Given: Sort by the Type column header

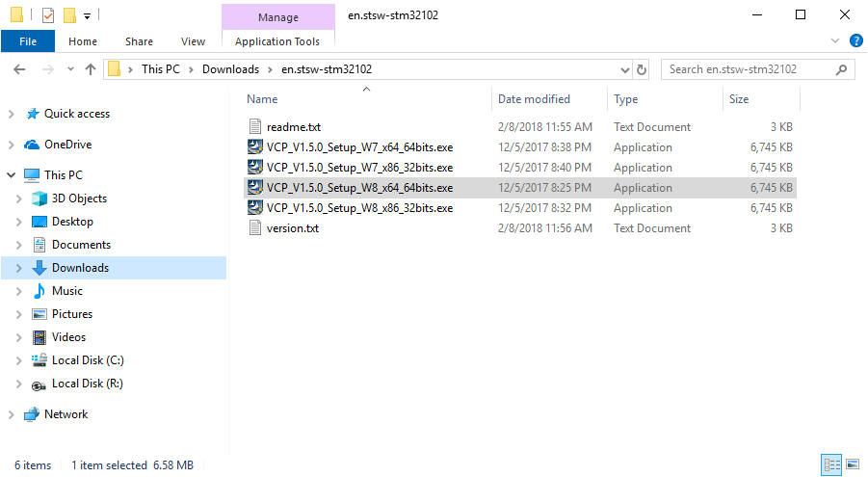Looking at the screenshot, I should [x=625, y=99].
